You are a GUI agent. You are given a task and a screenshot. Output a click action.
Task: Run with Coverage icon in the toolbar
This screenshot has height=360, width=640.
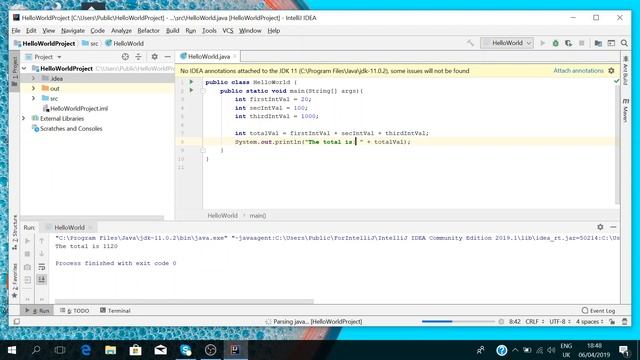(569, 43)
